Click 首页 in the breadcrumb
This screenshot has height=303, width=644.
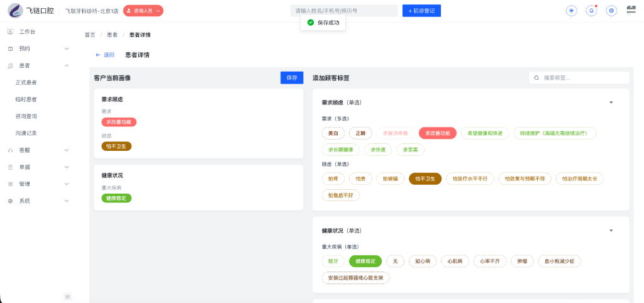click(90, 35)
